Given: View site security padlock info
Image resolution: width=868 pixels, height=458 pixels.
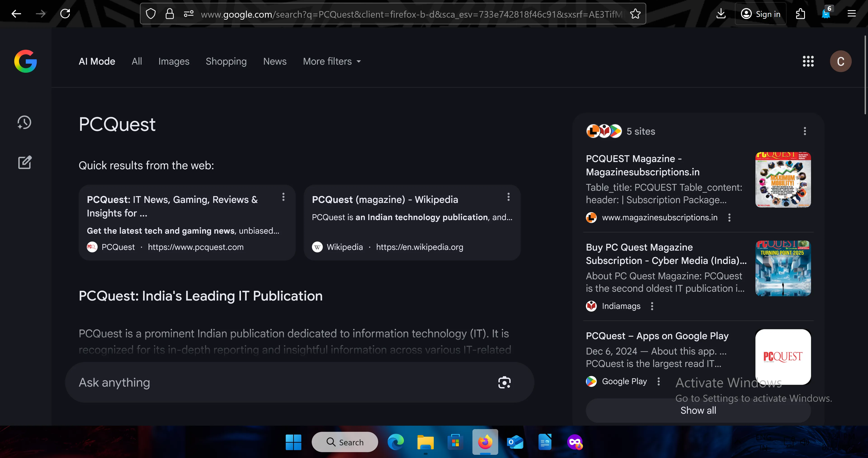Looking at the screenshot, I should [x=170, y=14].
